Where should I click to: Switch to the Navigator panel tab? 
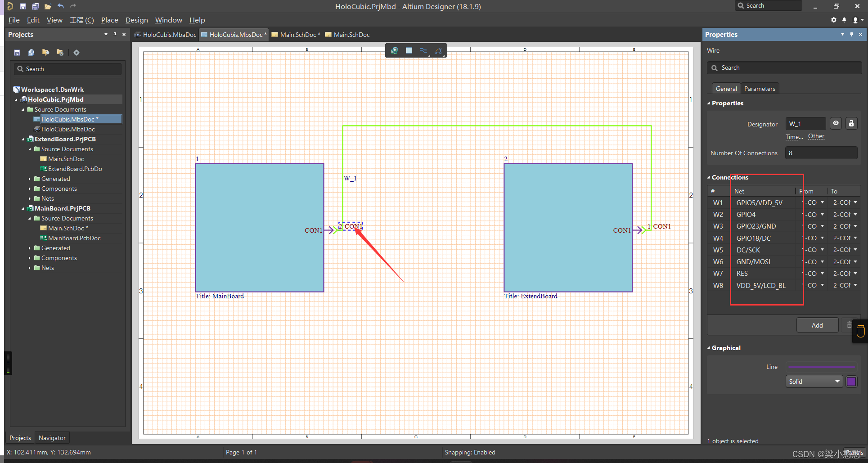pos(52,438)
